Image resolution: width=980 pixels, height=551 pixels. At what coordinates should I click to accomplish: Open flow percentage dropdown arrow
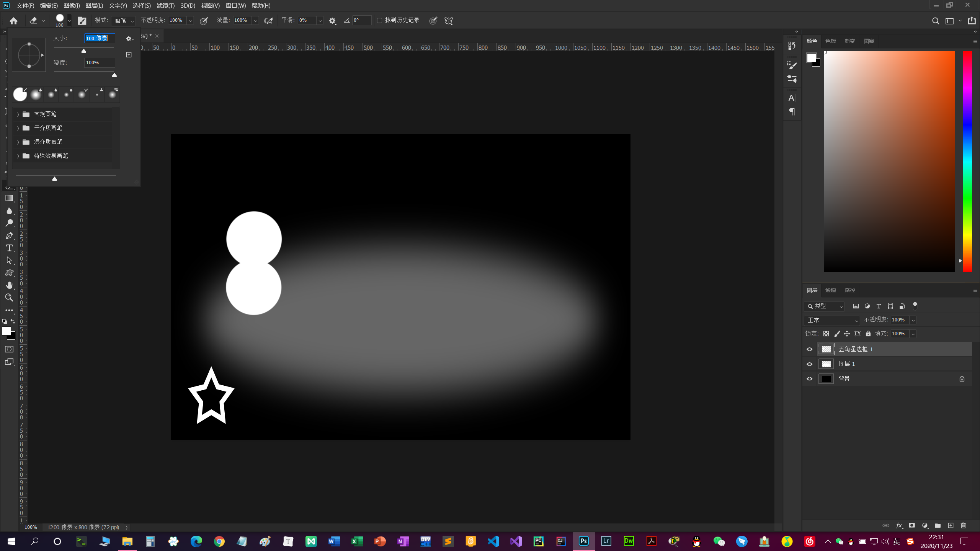(x=255, y=21)
